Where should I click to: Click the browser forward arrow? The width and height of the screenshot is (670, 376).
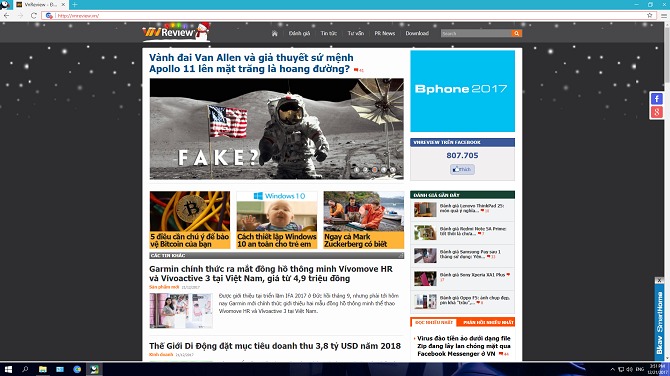click(20, 15)
